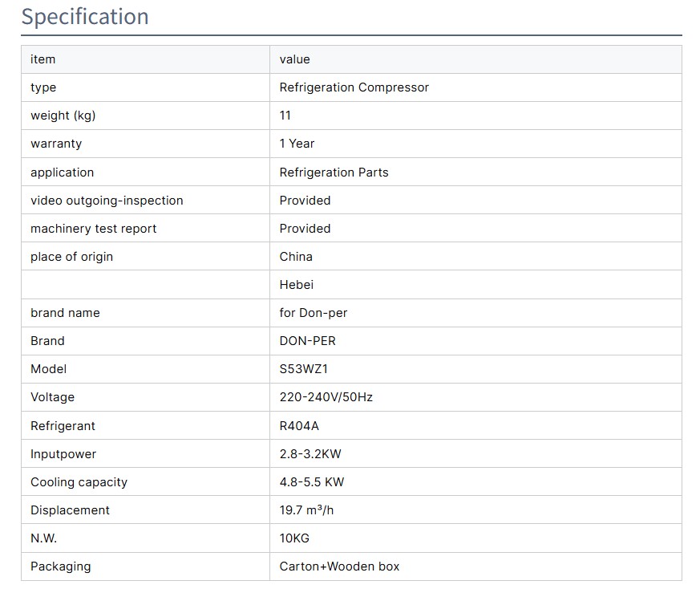Click the R404A refrigerant value
700x601 pixels.
click(299, 426)
